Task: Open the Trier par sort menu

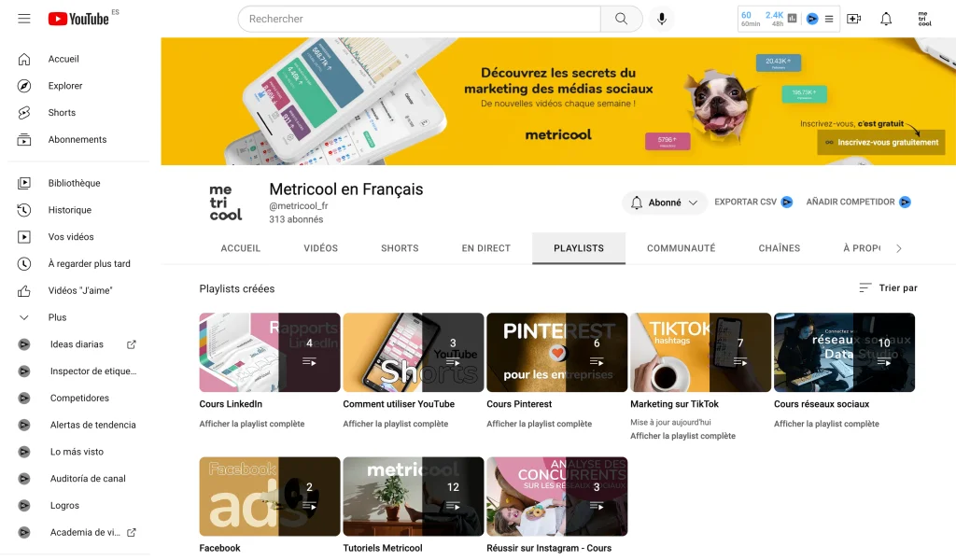Action: (x=888, y=287)
